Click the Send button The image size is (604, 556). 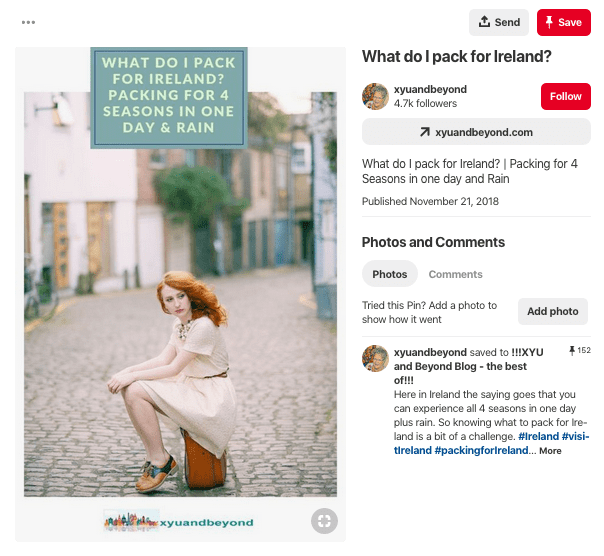pos(499,22)
